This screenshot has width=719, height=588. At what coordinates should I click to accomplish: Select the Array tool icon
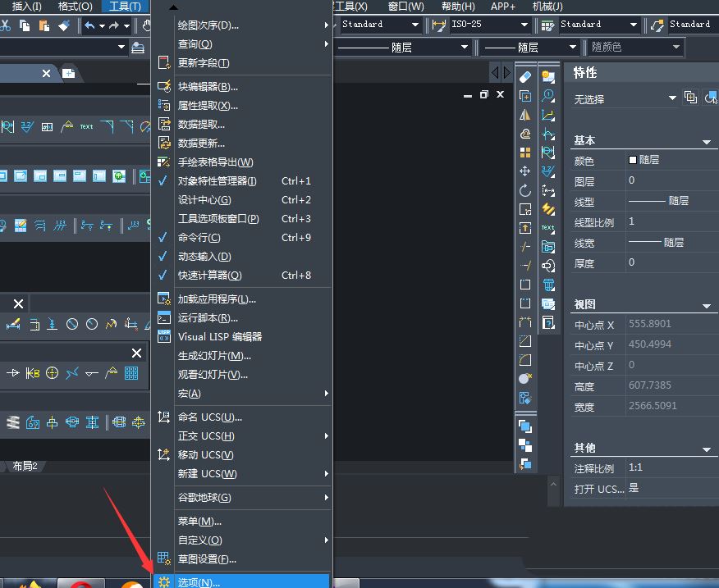[525, 153]
